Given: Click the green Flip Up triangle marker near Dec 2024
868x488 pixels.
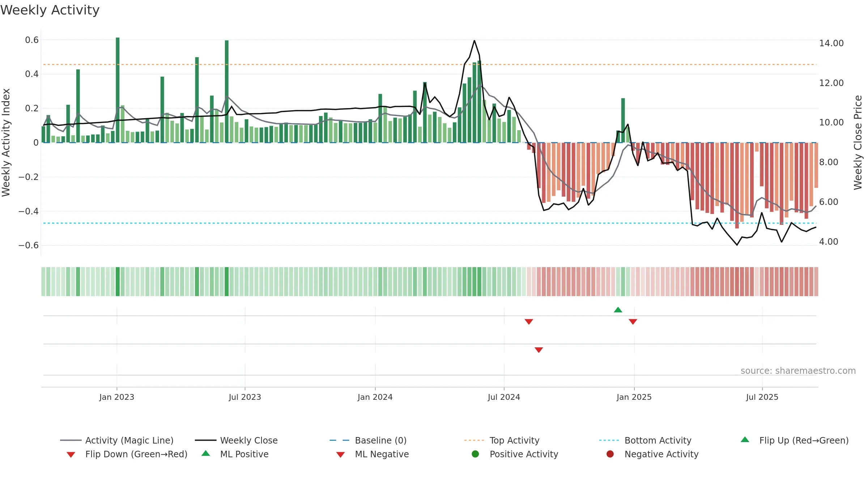Looking at the screenshot, I should click(x=618, y=310).
